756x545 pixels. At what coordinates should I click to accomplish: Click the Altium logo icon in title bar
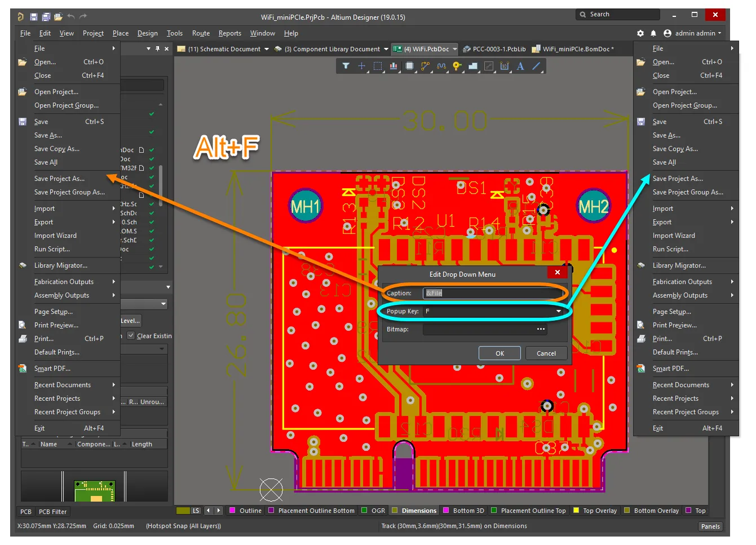tap(20, 17)
